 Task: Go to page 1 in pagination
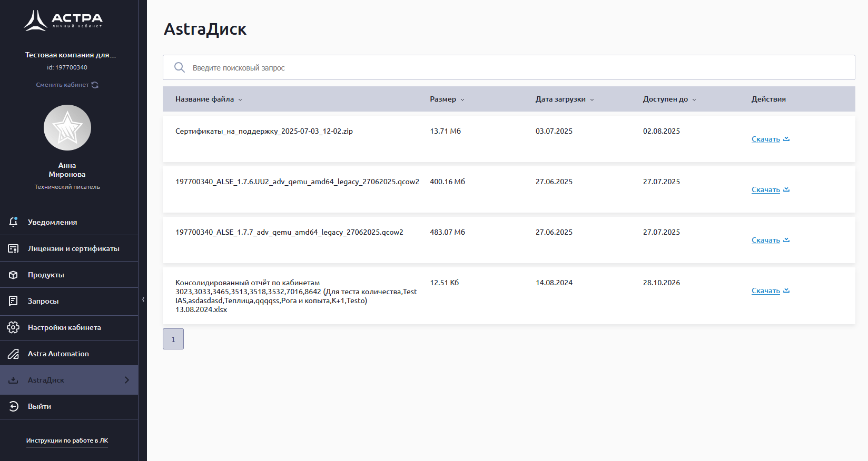(173, 339)
